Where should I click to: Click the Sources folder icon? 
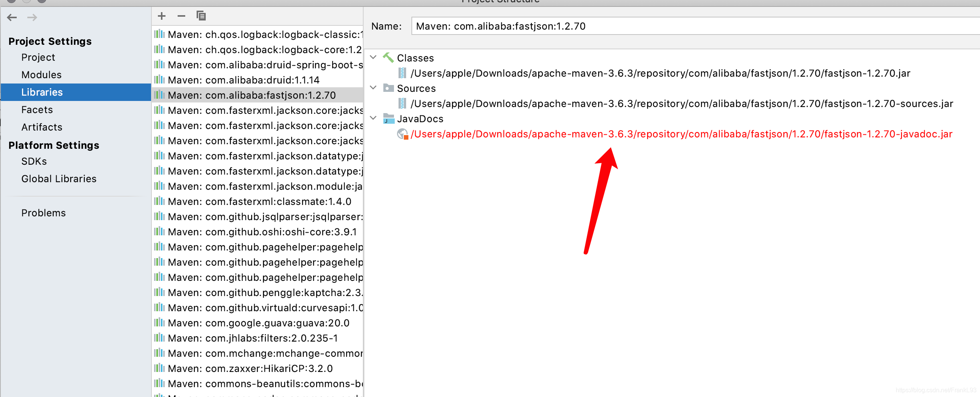[x=388, y=88]
